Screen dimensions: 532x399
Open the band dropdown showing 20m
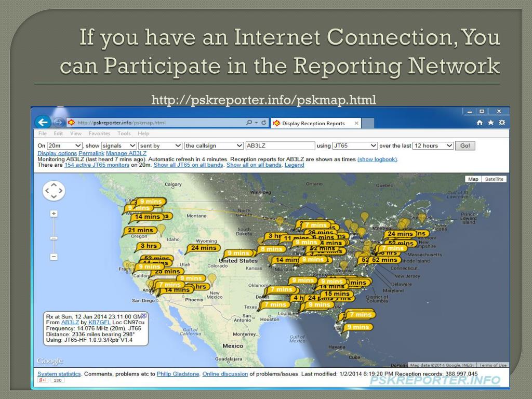64,145
